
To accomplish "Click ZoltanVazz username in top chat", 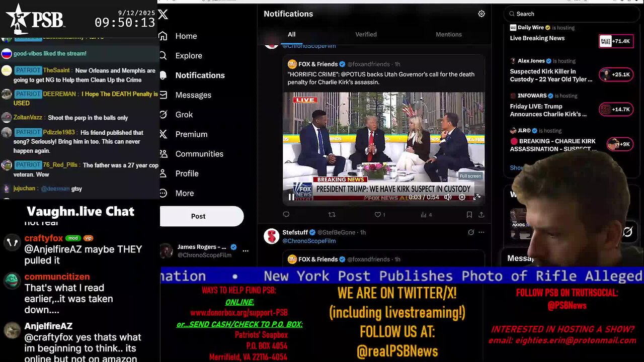I will pos(29,118).
